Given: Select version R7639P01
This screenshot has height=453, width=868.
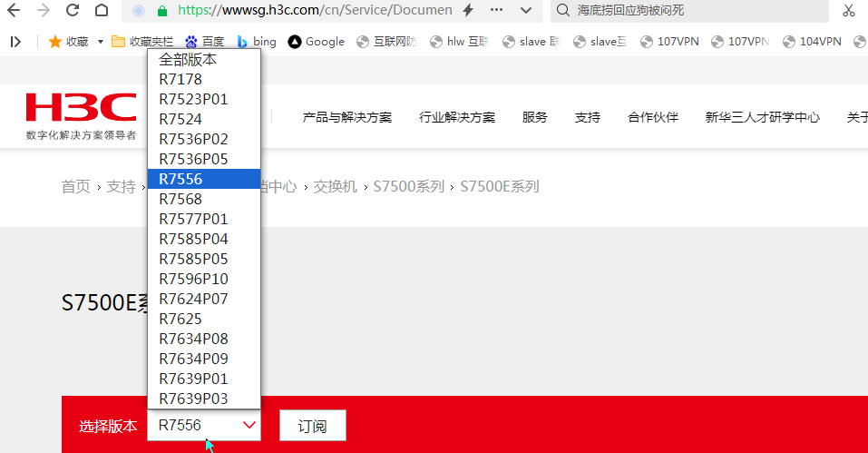Looking at the screenshot, I should 204,379.
